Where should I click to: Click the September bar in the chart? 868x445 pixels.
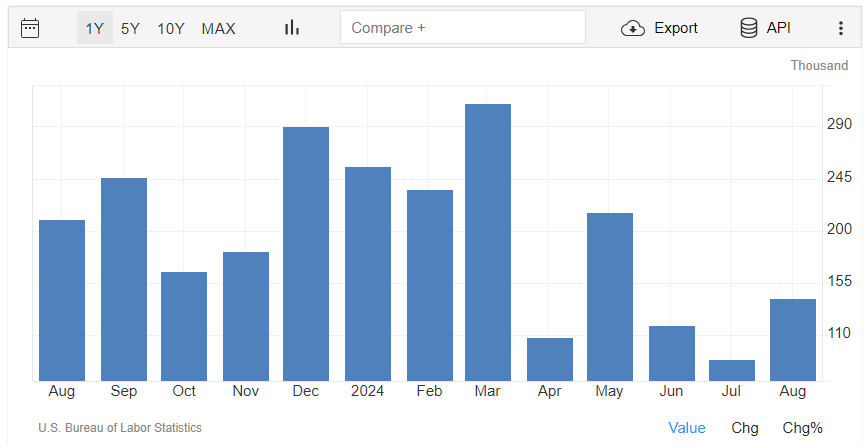[x=124, y=280]
